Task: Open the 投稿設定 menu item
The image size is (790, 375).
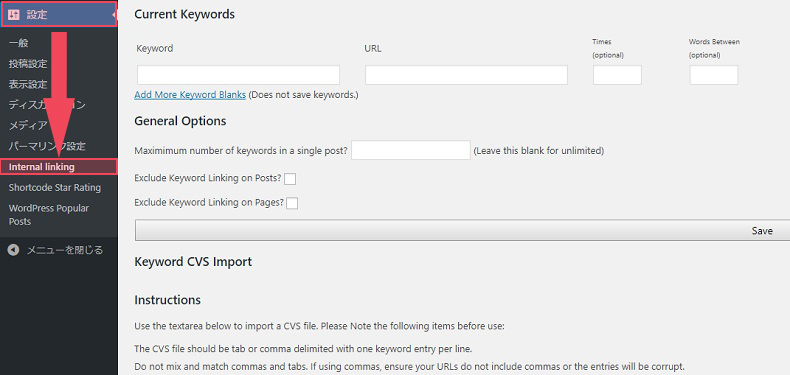Action: click(28, 64)
